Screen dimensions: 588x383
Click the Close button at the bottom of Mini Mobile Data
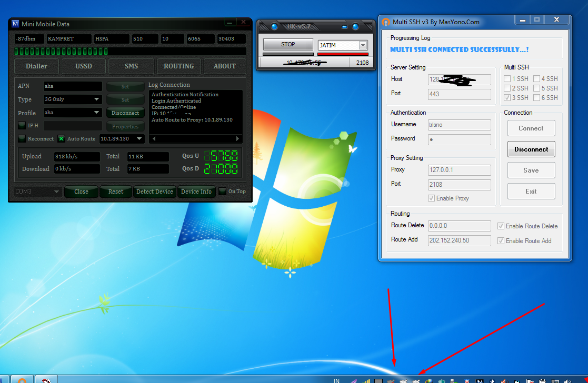coord(82,191)
